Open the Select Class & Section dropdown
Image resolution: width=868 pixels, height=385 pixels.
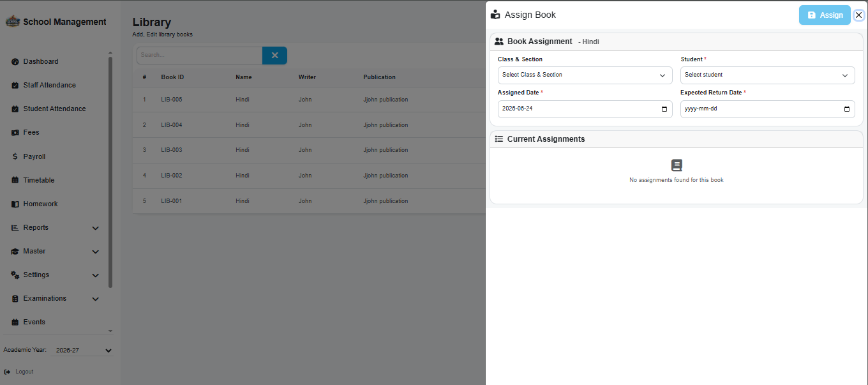click(585, 75)
